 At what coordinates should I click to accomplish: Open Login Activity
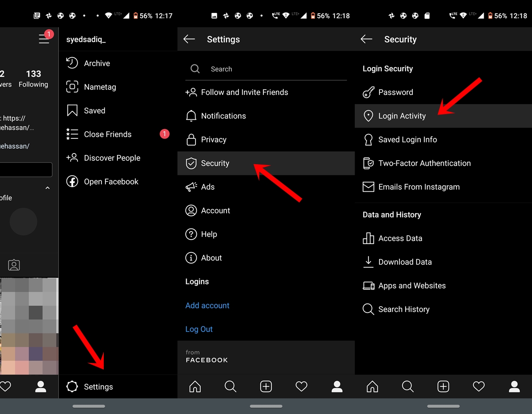pyautogui.click(x=402, y=116)
